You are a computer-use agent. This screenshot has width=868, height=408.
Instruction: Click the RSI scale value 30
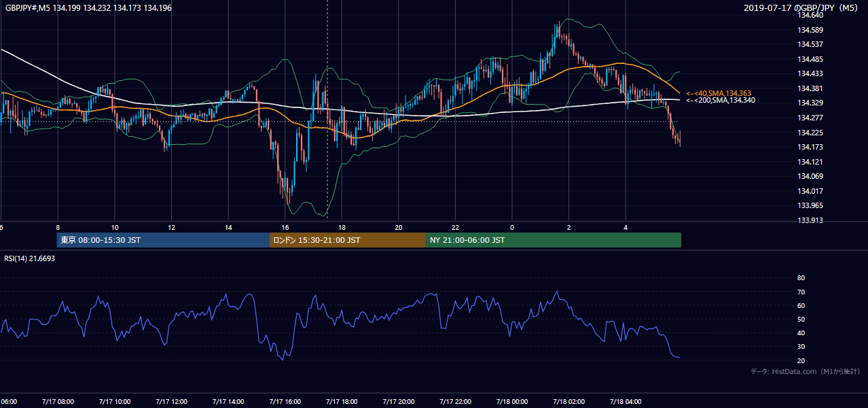click(x=801, y=346)
